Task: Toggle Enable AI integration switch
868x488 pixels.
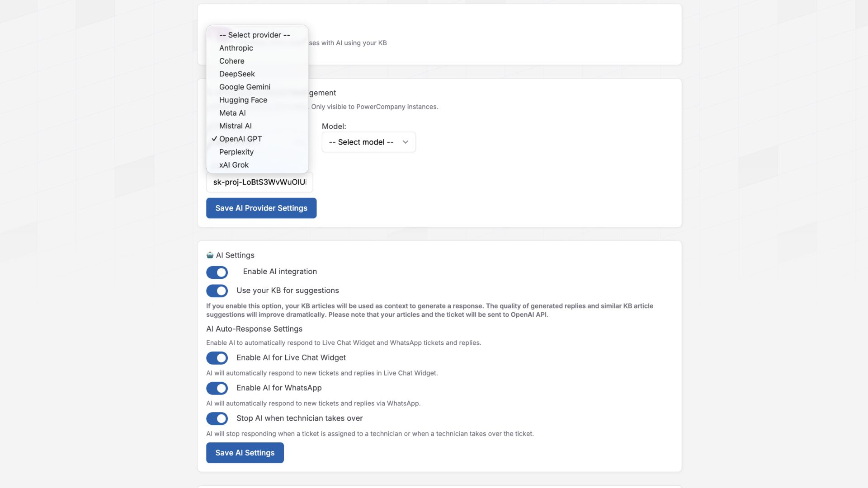Action: point(217,272)
